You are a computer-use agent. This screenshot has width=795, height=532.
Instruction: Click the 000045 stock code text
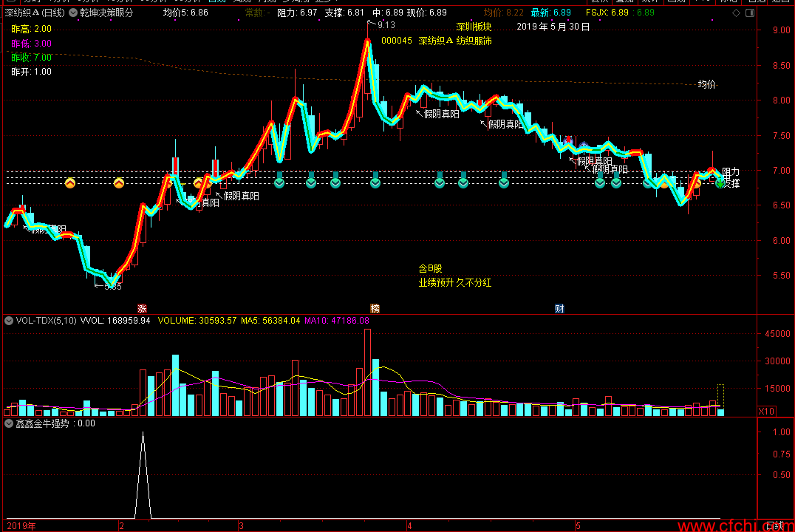point(397,41)
